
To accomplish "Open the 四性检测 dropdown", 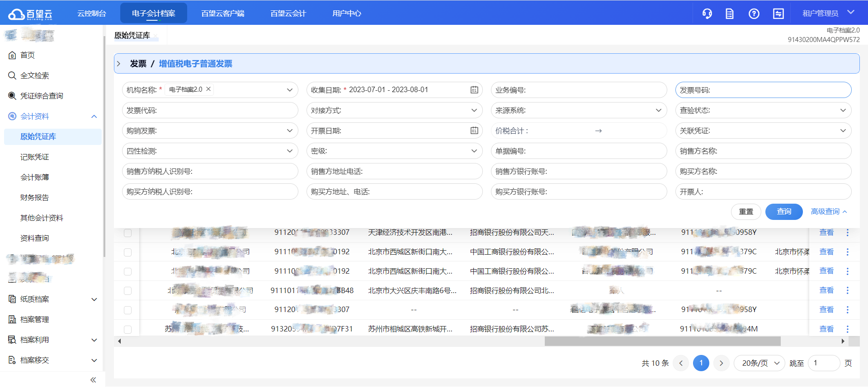I will [x=210, y=151].
